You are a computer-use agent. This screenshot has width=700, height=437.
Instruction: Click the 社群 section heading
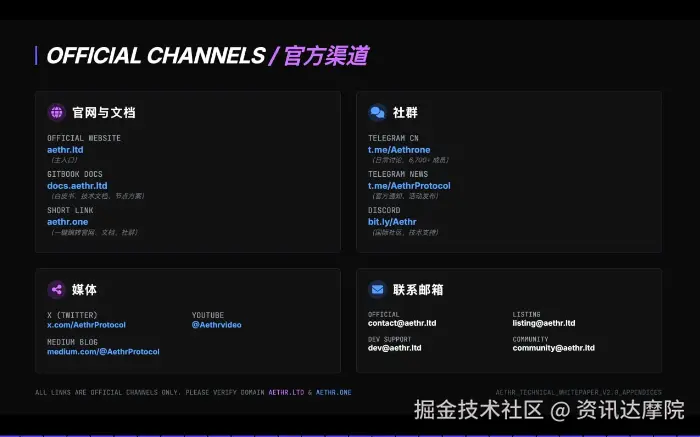(405, 112)
